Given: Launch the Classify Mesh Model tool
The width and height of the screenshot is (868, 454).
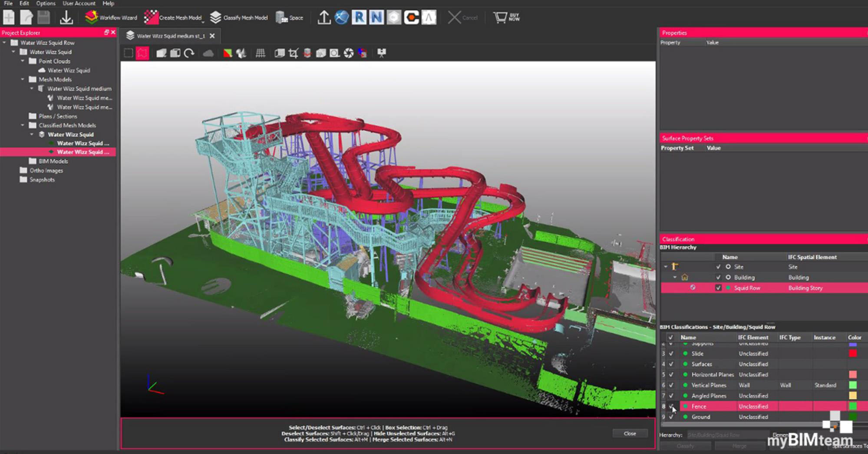Looking at the screenshot, I should pos(239,18).
